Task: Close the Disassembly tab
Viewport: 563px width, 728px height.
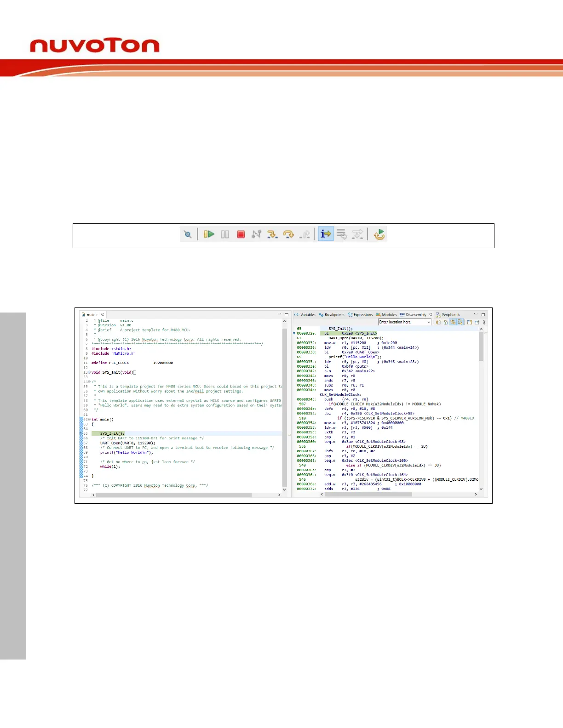Action: [431, 315]
